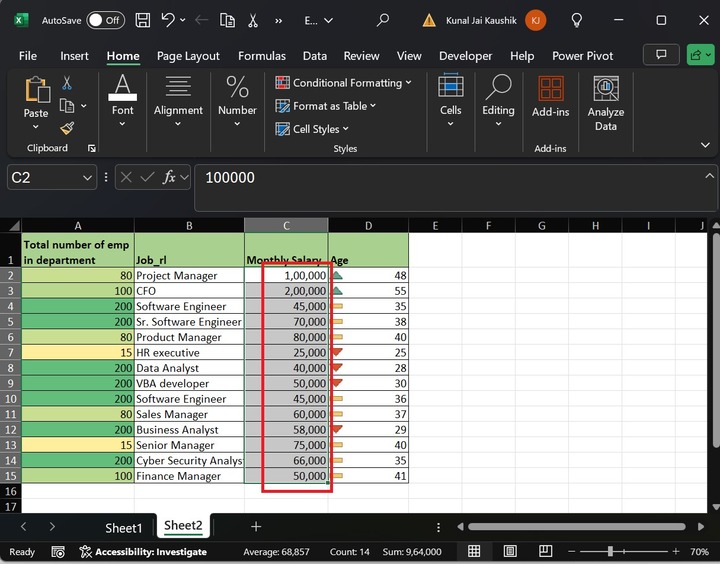Click the Add-ins icon
720x564 pixels.
coord(550,98)
